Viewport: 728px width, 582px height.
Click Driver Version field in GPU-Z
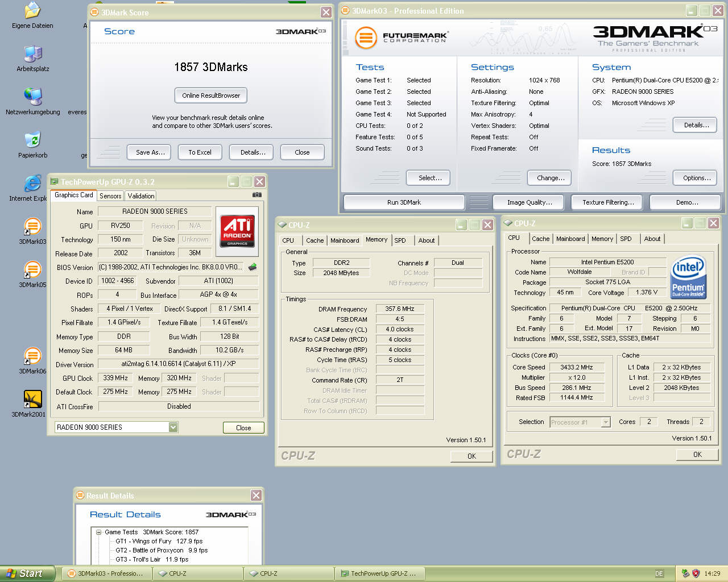click(179, 364)
